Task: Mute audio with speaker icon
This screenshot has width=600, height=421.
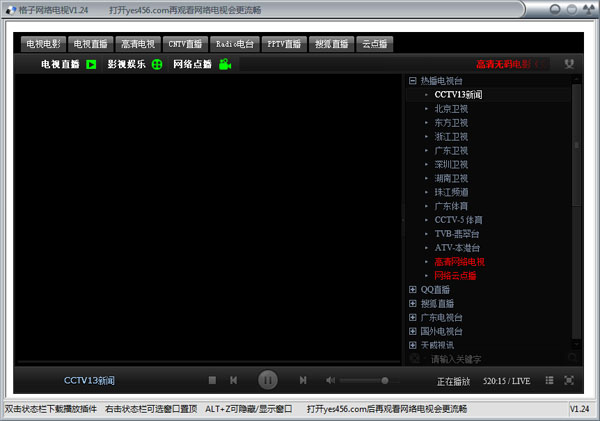Action: point(331,380)
